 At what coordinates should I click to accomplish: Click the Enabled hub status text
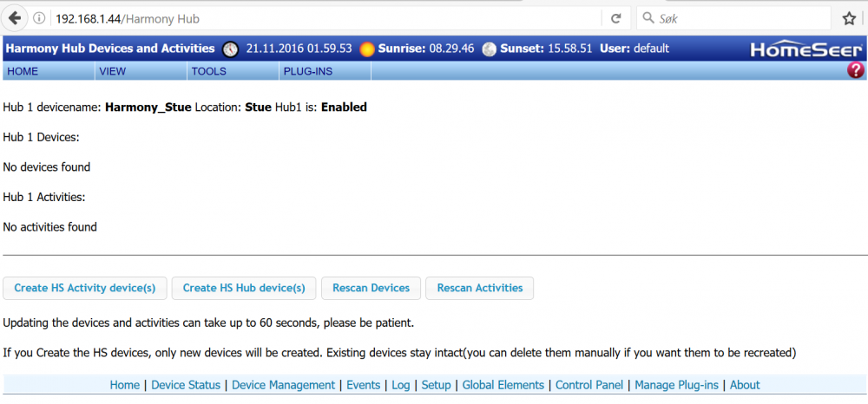click(344, 108)
